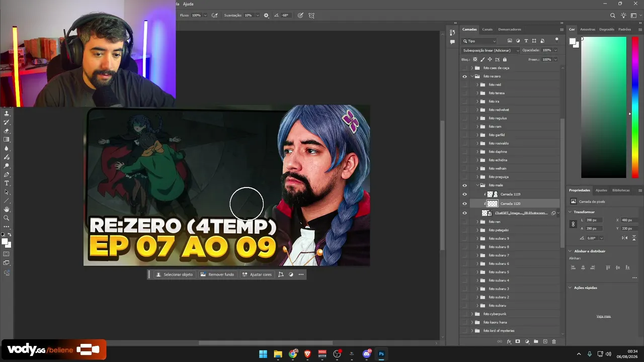Screen dimensions: 644x362
Task: Open Discord from the taskbar
Action: coord(367,354)
